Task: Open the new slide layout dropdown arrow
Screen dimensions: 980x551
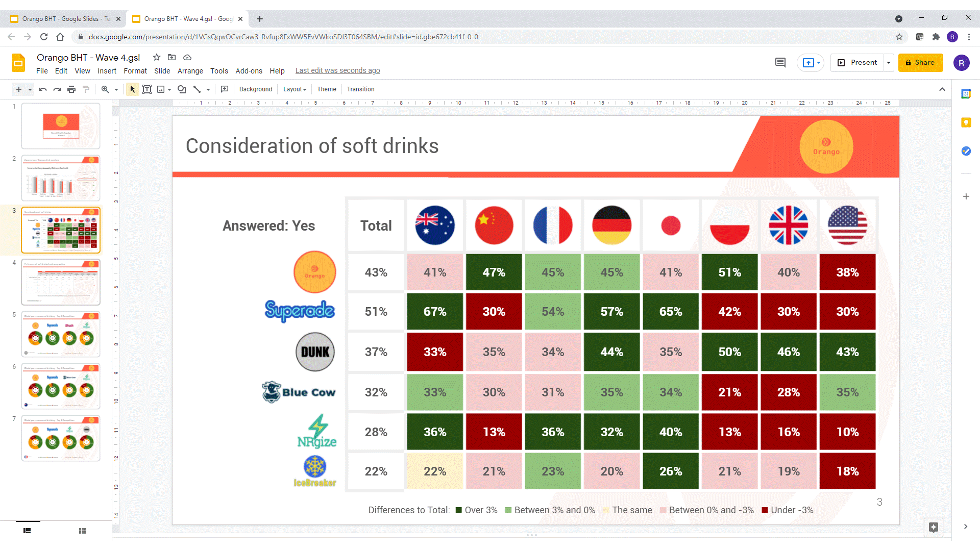Action: click(30, 89)
